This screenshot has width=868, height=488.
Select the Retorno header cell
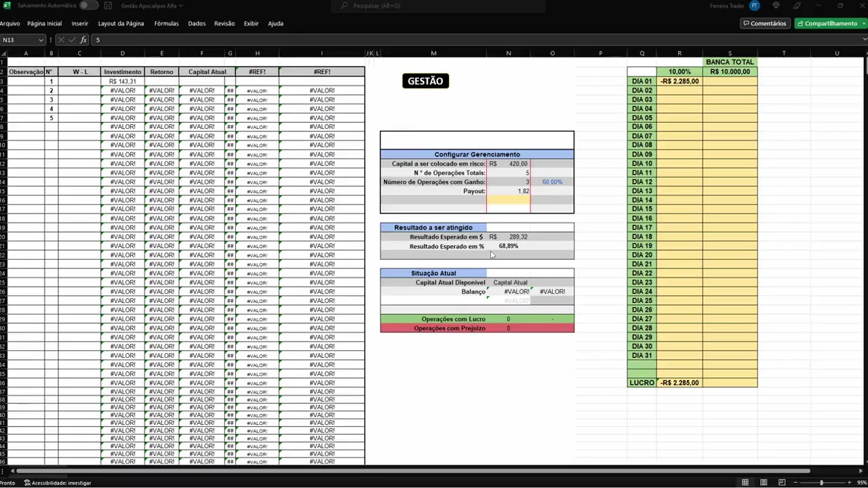pos(161,72)
